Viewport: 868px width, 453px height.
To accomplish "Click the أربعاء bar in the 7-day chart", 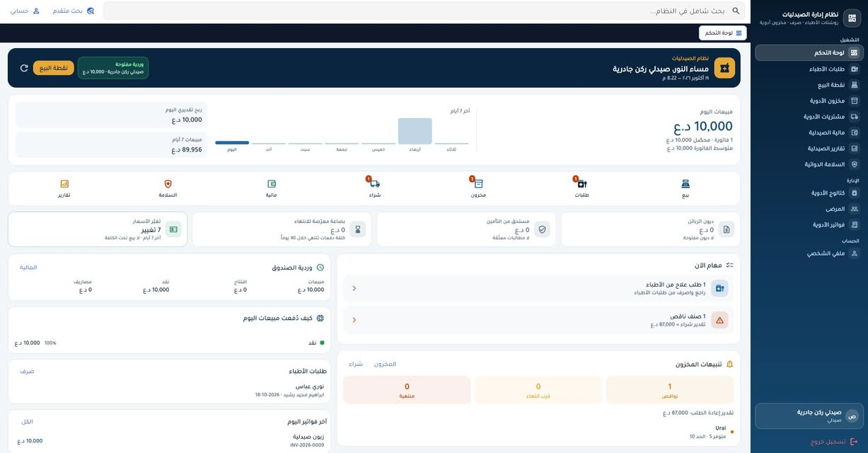I will click(x=415, y=131).
